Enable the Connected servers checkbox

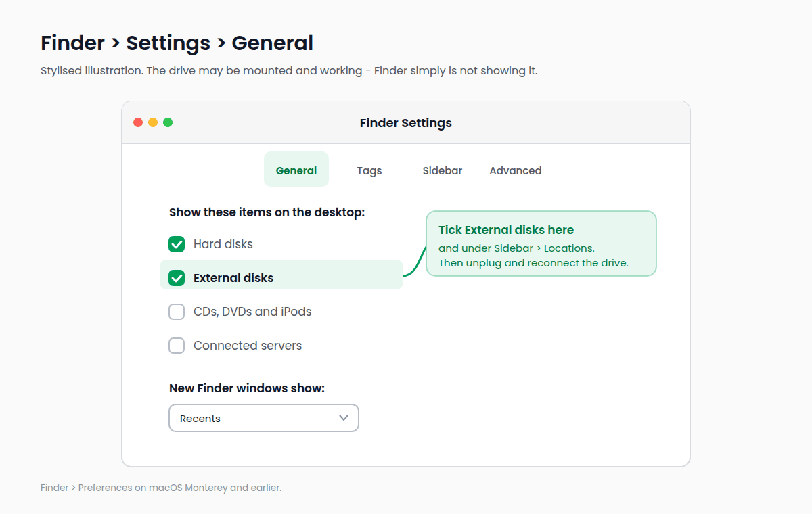(x=177, y=346)
